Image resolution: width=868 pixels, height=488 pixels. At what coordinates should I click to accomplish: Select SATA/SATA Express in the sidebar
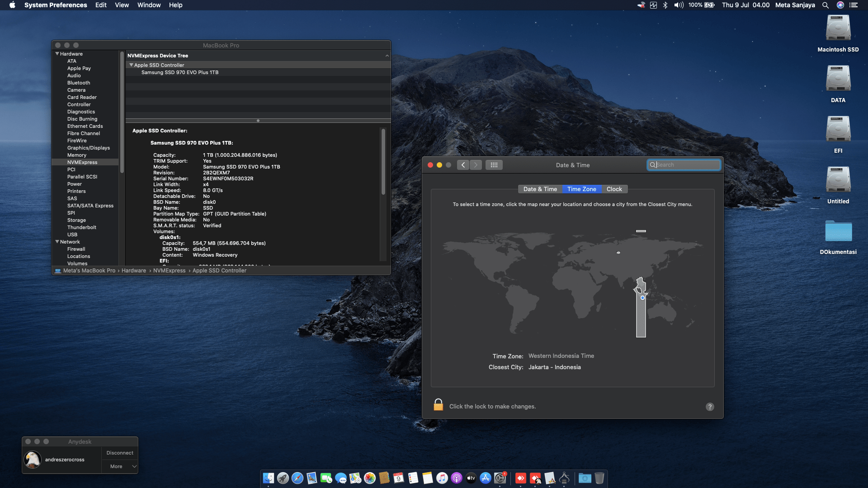90,206
